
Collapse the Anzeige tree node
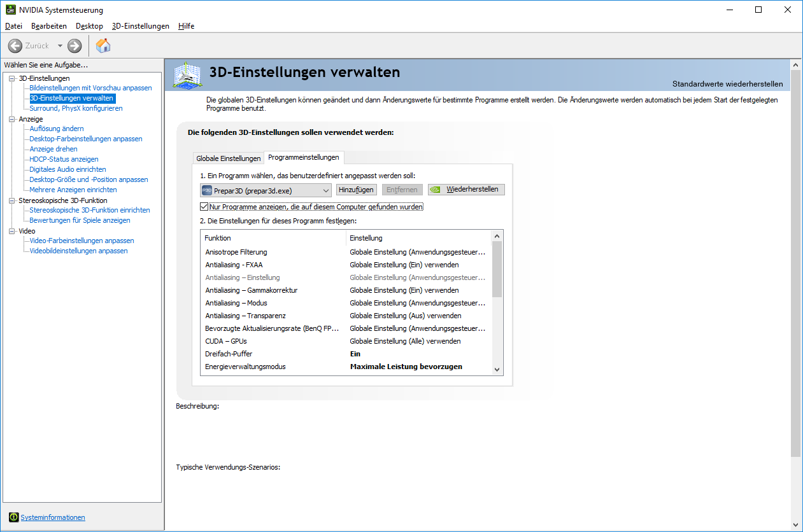pos(11,119)
